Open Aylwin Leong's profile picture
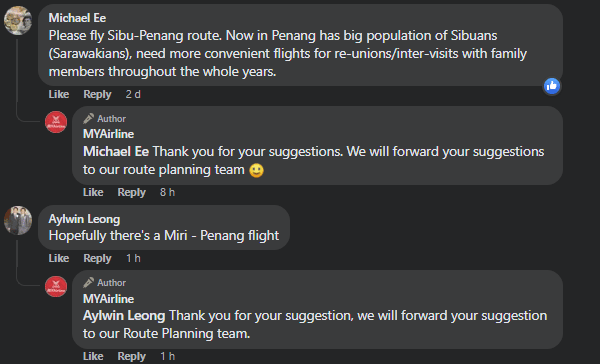This screenshot has height=364, width=600. coord(18,221)
